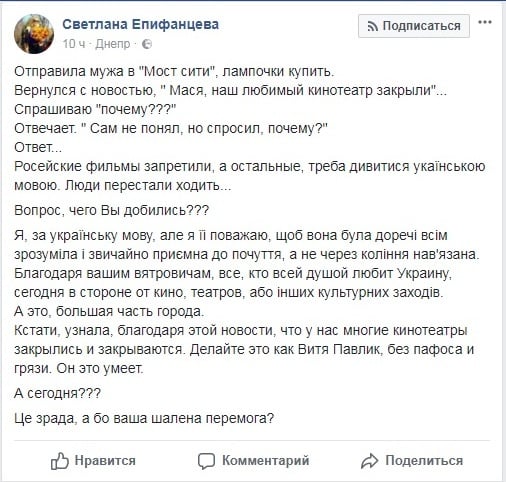Image resolution: width=506 pixels, height=482 pixels.
Task: Click the line "Вопрос, чего Вы добились???"
Action: pos(112,210)
